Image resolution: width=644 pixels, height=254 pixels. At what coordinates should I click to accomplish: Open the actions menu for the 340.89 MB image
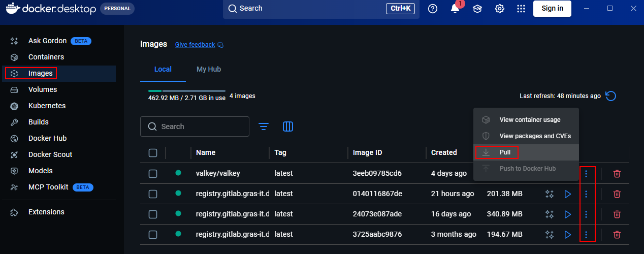(586, 214)
